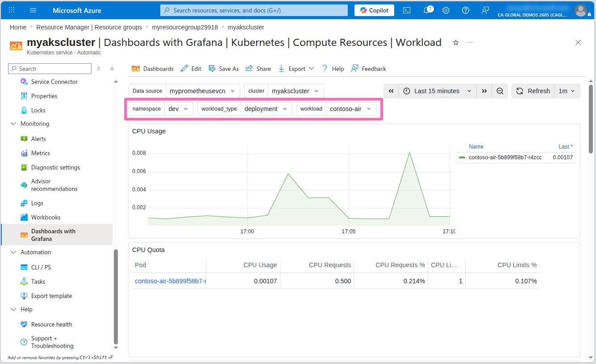Open Alerts under Monitoring
The width and height of the screenshot is (596, 364).
point(38,139)
